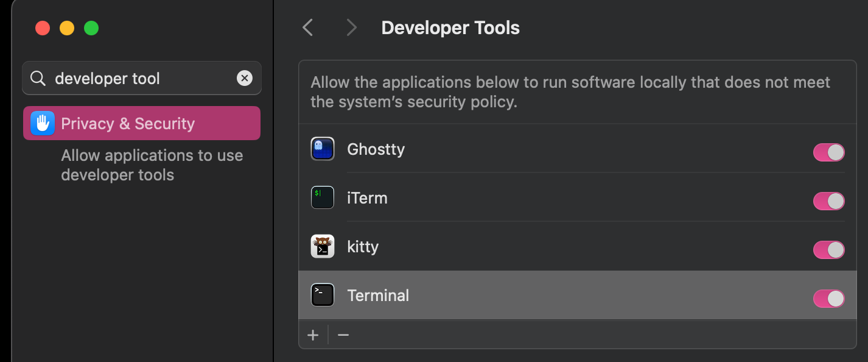
Task: Click the magnifying glass search icon
Action: 38,78
